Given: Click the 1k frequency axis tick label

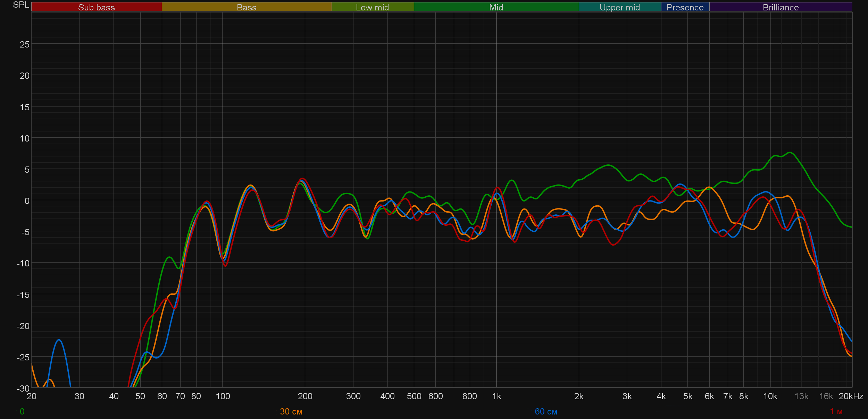Looking at the screenshot, I should click(x=496, y=396).
